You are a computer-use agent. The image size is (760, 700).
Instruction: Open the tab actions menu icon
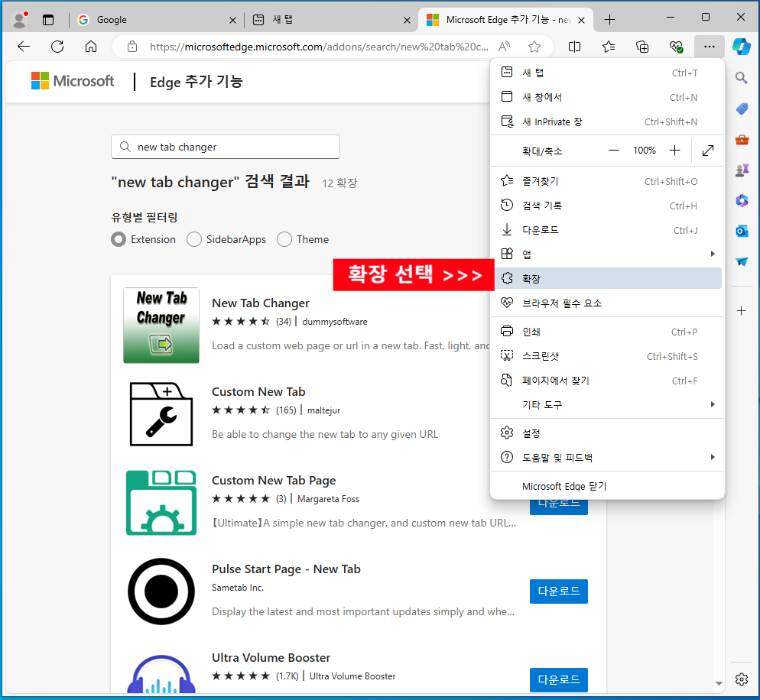pyautogui.click(x=48, y=20)
